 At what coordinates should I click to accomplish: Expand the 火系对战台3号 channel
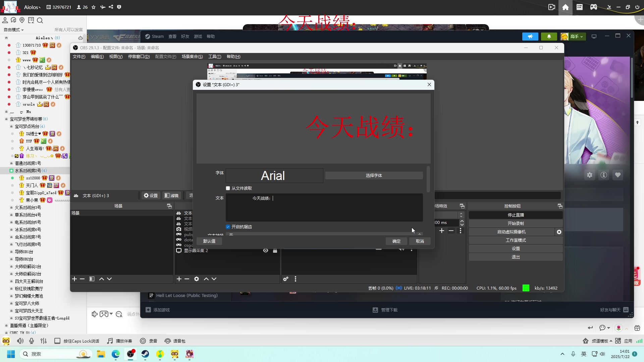tap(11, 207)
